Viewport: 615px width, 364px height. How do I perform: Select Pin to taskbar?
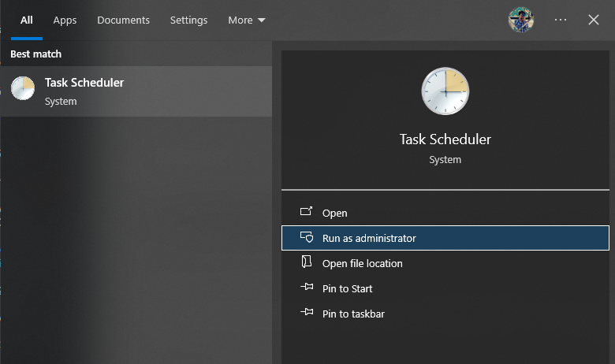click(445, 314)
